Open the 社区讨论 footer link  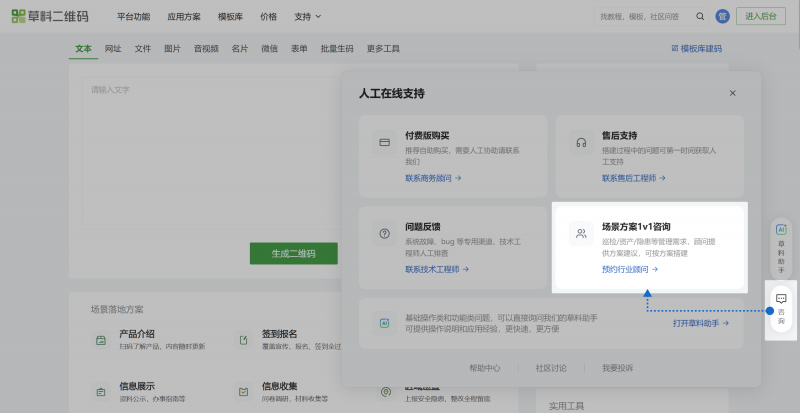[x=551, y=368]
